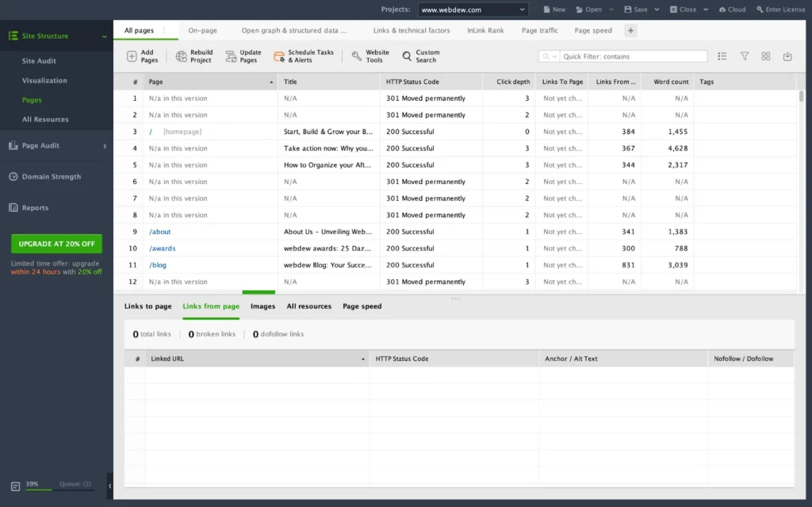Open the column list settings icon

(722, 56)
